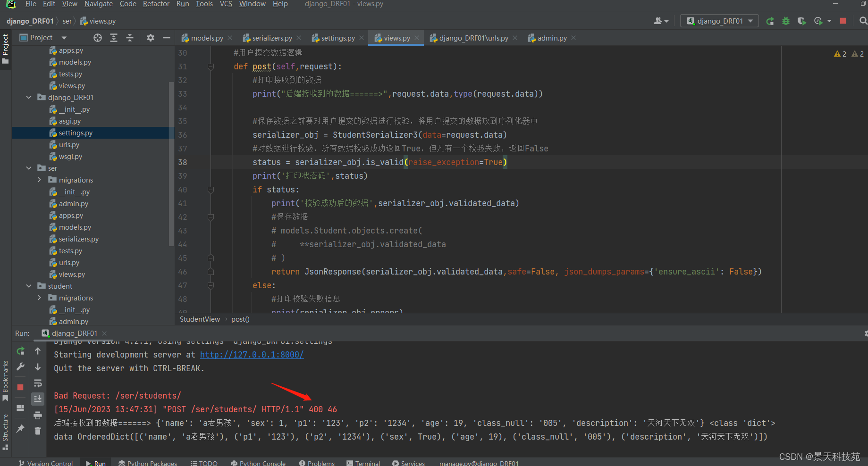Fold the if block at line 40

(211, 190)
